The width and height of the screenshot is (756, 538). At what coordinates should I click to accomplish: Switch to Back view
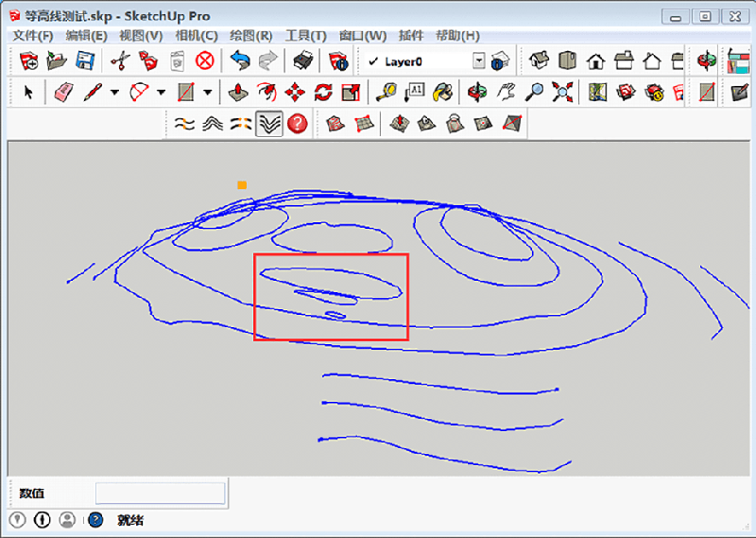tap(652, 61)
